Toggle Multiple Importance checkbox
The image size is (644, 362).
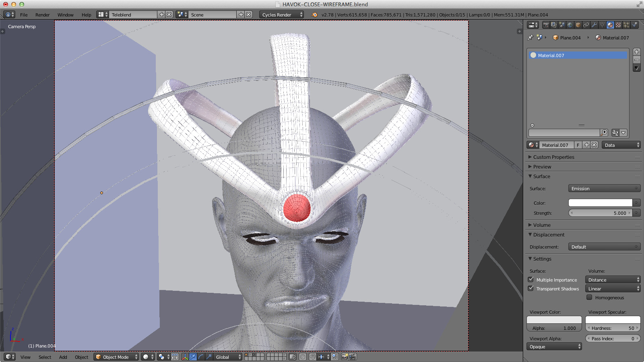coord(531,280)
